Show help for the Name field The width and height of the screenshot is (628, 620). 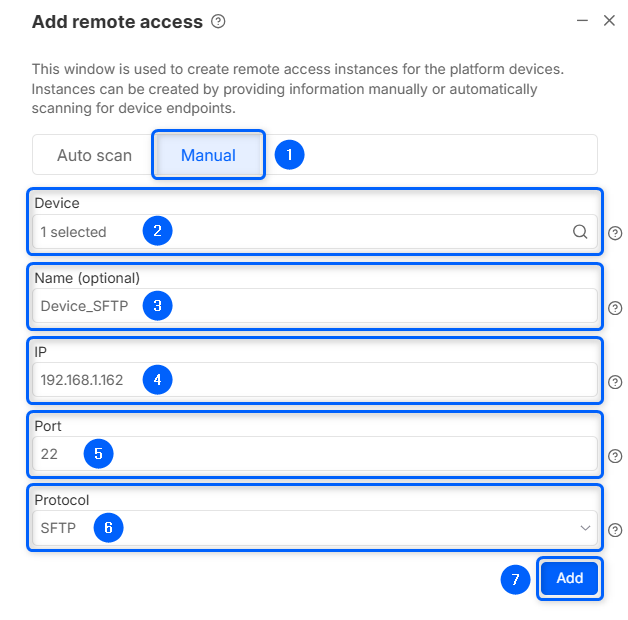(615, 307)
